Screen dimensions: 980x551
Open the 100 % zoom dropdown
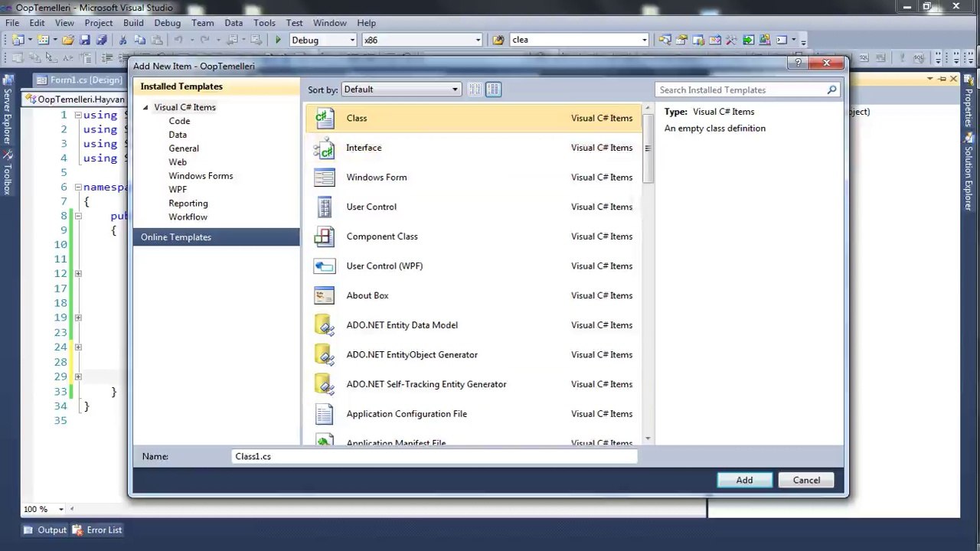click(x=61, y=509)
